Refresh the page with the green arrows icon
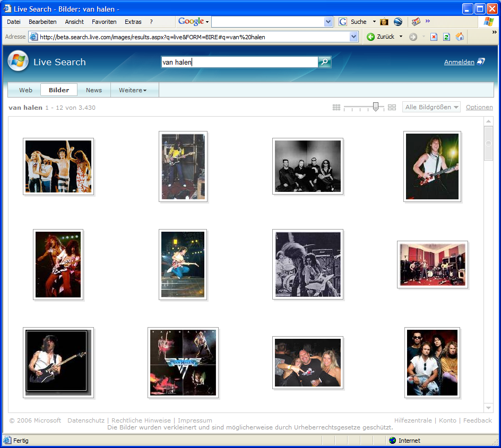The width and height of the screenshot is (501, 448). pos(446,37)
